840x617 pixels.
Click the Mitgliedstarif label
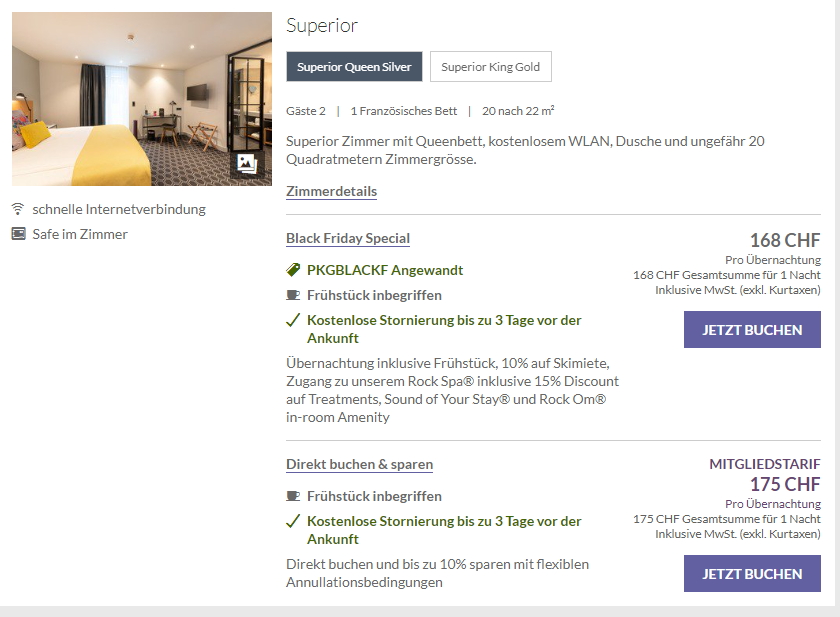click(x=764, y=464)
